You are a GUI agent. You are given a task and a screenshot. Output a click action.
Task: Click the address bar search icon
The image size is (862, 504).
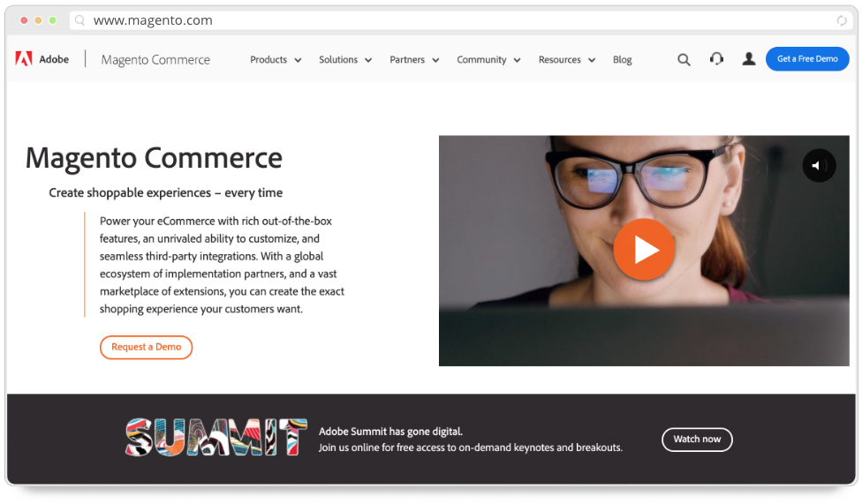pyautogui.click(x=80, y=20)
